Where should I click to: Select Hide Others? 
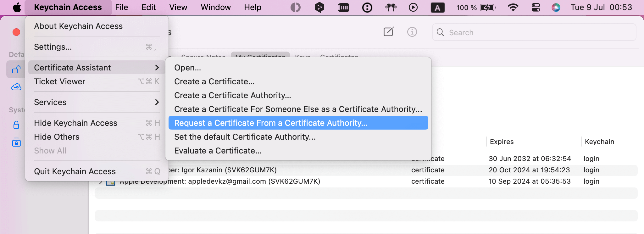[x=97, y=137]
